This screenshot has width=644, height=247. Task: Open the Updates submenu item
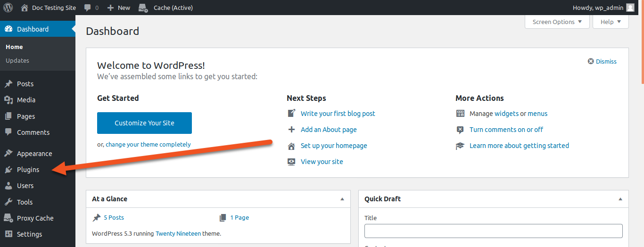click(x=17, y=60)
